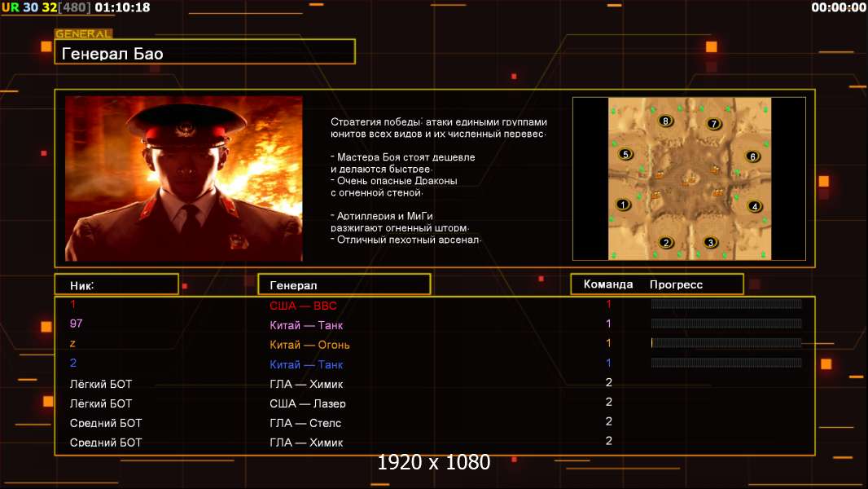The width and height of the screenshot is (868, 489).
Task: Pick start position 6 on the minimap
Action: point(752,156)
